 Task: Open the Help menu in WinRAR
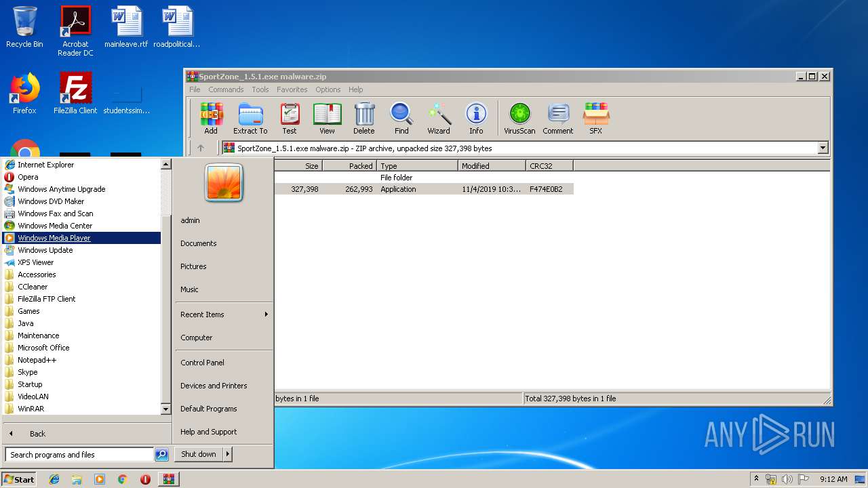(356, 89)
